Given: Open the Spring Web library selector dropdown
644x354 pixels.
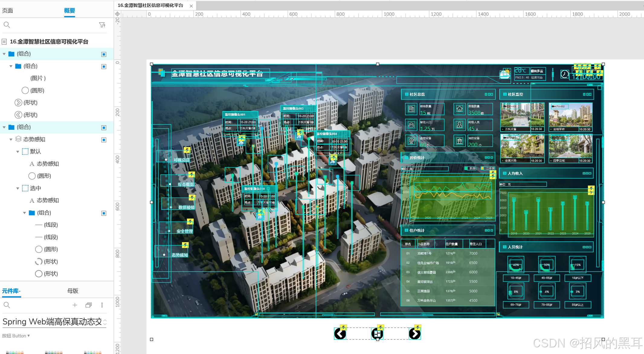Looking at the screenshot, I should pos(105,322).
